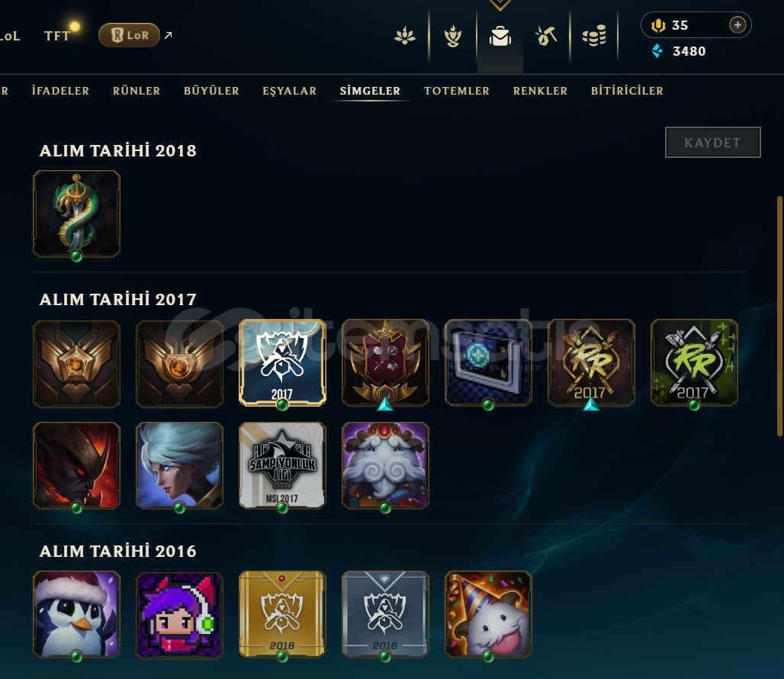The height and width of the screenshot is (679, 784).
Task: Open the Store coins icon
Action: [594, 36]
